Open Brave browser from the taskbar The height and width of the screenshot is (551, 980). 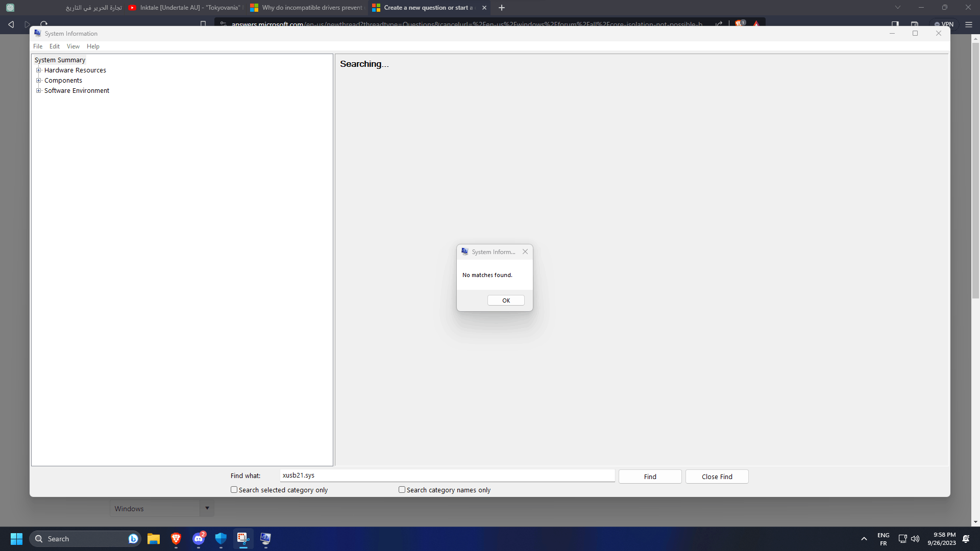[176, 539]
